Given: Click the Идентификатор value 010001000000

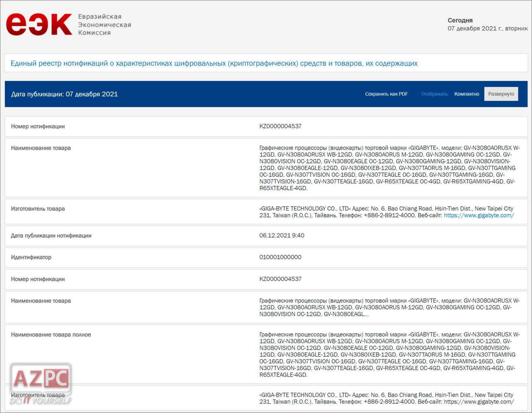Looking at the screenshot, I should click(x=280, y=257).
